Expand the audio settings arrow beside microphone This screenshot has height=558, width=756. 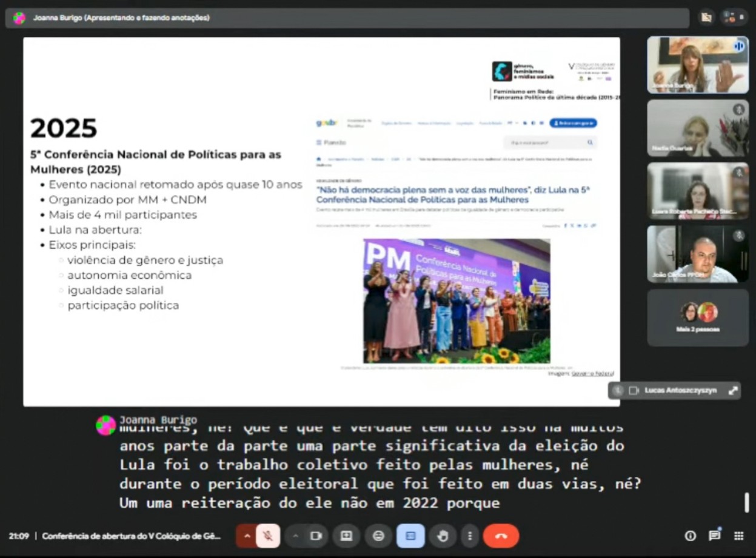click(x=247, y=536)
